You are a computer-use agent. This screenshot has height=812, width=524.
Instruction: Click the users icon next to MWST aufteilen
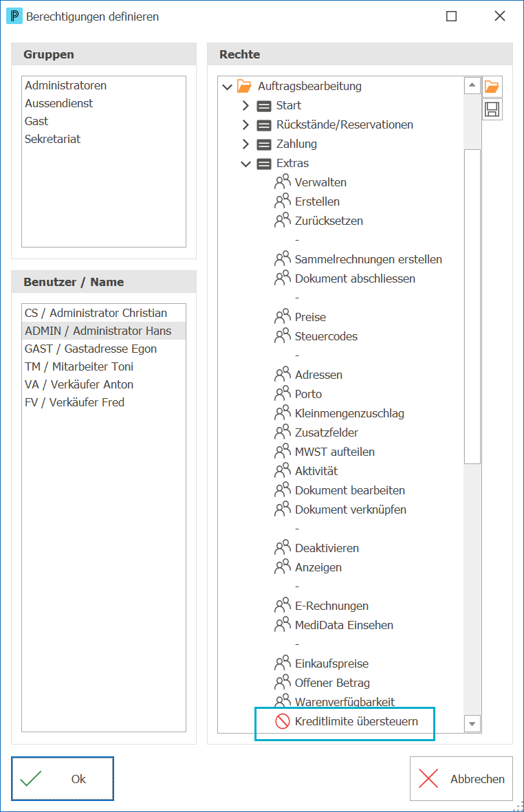(x=282, y=451)
